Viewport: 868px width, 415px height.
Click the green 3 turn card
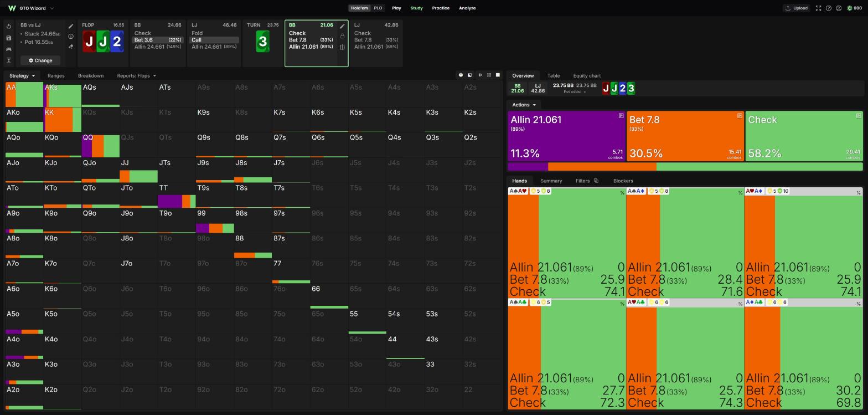tap(263, 42)
